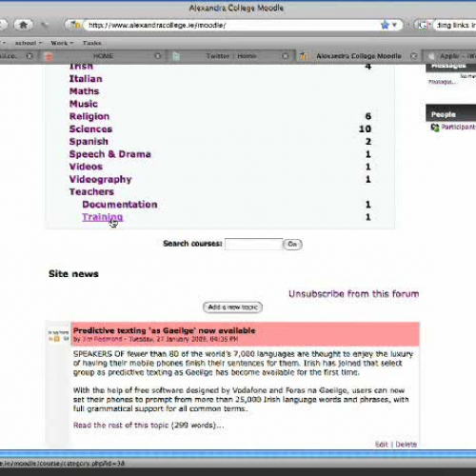
Task: Open the Maths course category
Action: pos(85,91)
